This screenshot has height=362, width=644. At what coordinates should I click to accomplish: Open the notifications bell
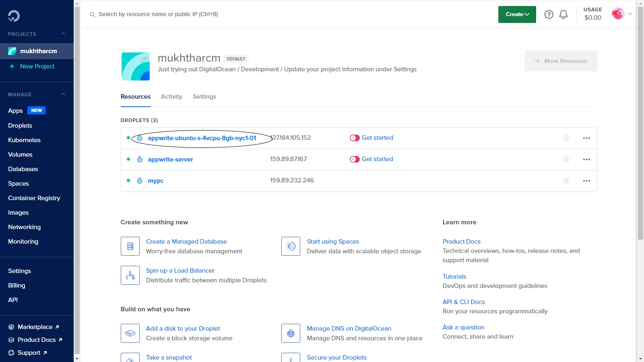click(563, 14)
